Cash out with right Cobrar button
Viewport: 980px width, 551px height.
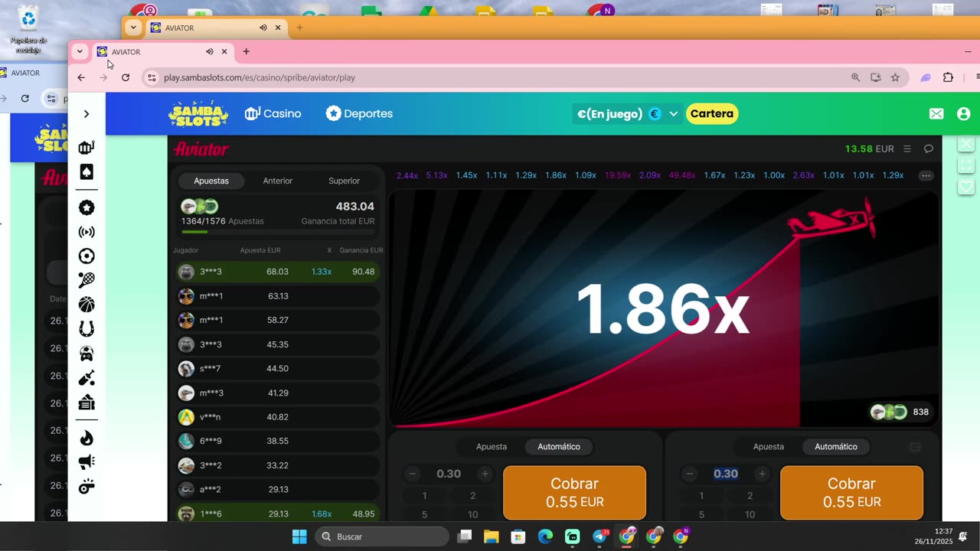(x=851, y=492)
